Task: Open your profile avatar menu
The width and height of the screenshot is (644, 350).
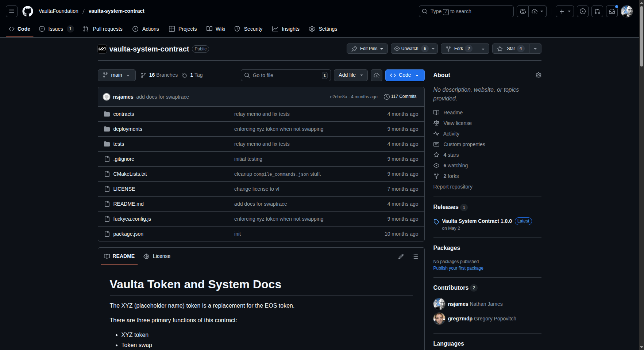Action: tap(627, 11)
